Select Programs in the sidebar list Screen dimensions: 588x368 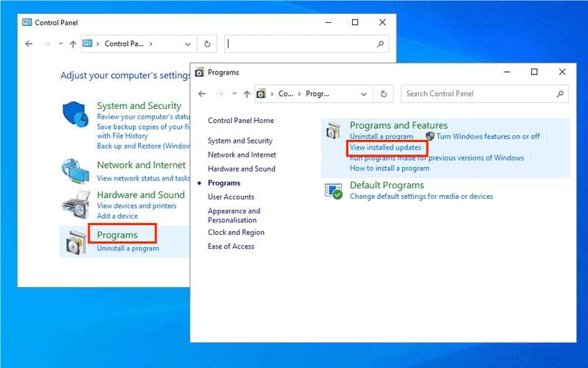tap(224, 183)
